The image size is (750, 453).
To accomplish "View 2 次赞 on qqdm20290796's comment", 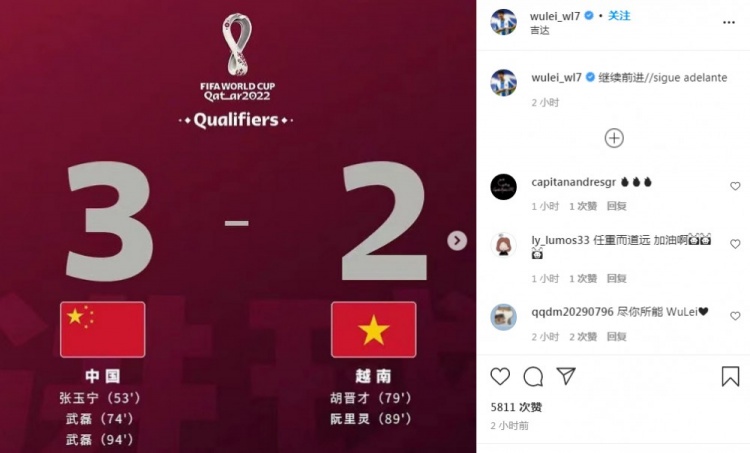I will click(x=583, y=337).
